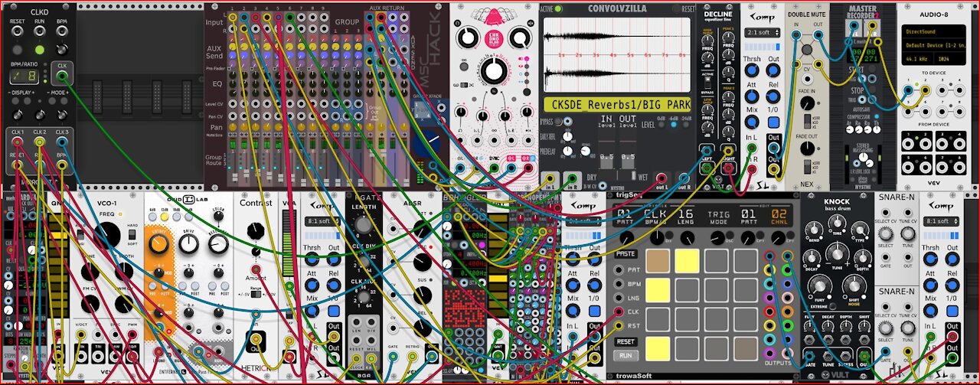Toggle the top-left brown step pad on trigSeq

coord(658,261)
